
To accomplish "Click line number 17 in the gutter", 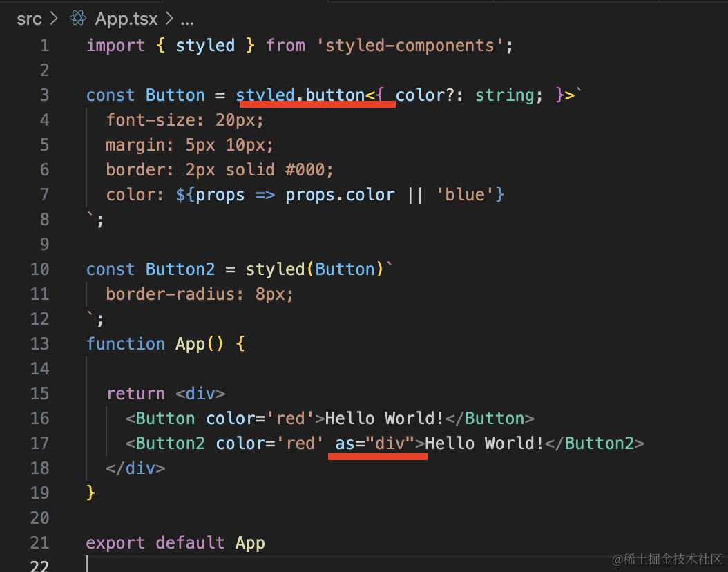I will (40, 444).
